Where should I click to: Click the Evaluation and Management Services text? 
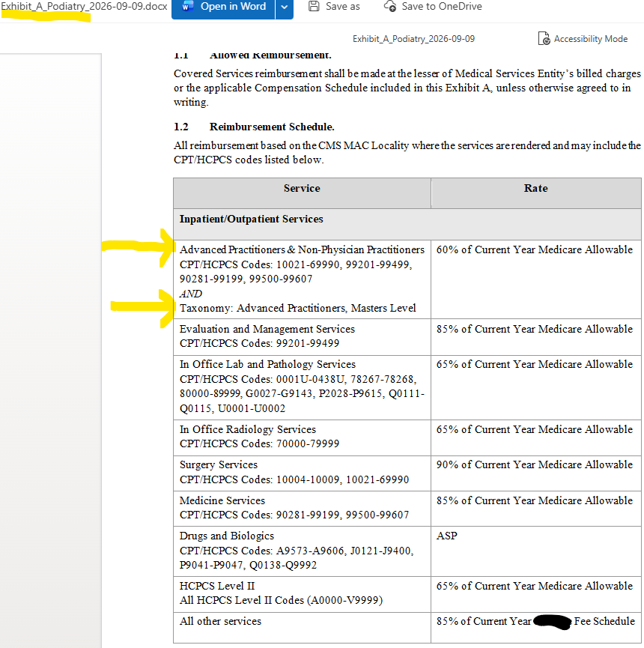tap(267, 329)
